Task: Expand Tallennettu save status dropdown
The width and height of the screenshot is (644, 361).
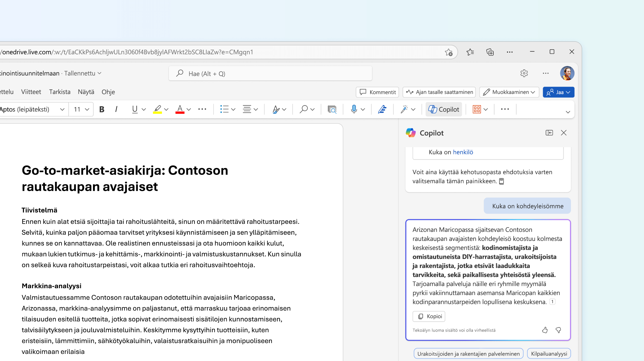Action: pyautogui.click(x=100, y=73)
